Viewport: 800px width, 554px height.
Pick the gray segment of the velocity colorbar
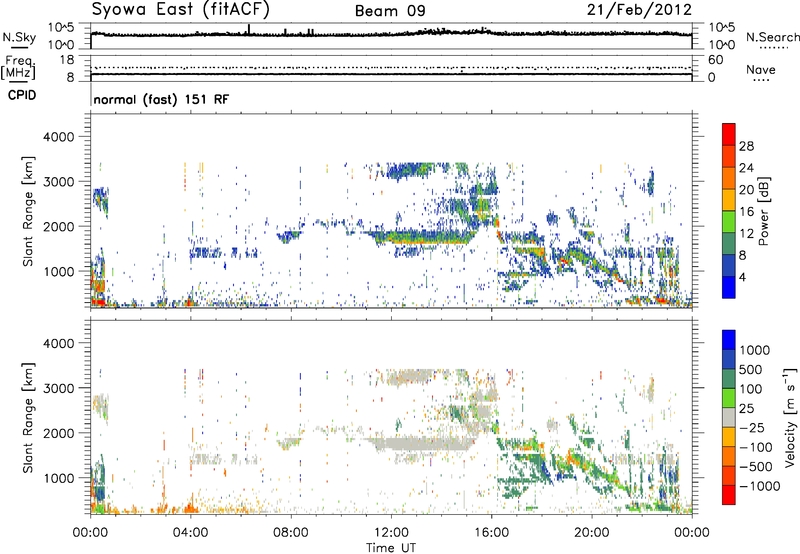click(729, 417)
